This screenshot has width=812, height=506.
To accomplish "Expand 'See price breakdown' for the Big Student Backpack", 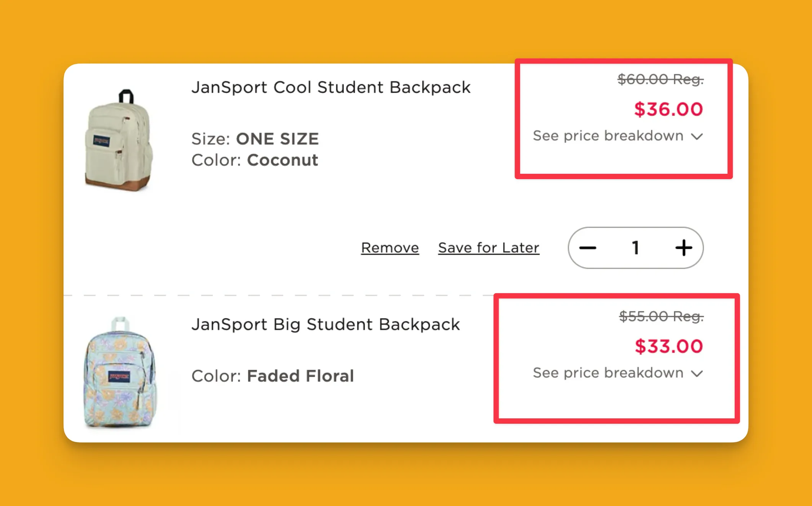I will click(608, 373).
